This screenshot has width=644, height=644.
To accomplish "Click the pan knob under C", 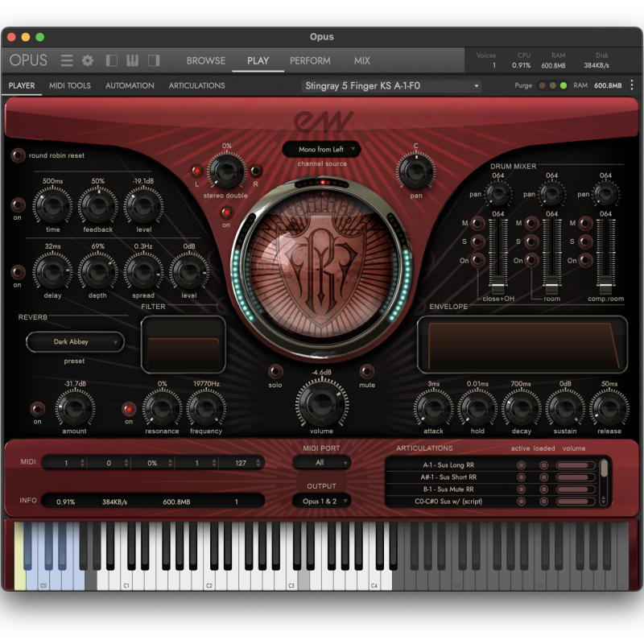I will coord(415,171).
